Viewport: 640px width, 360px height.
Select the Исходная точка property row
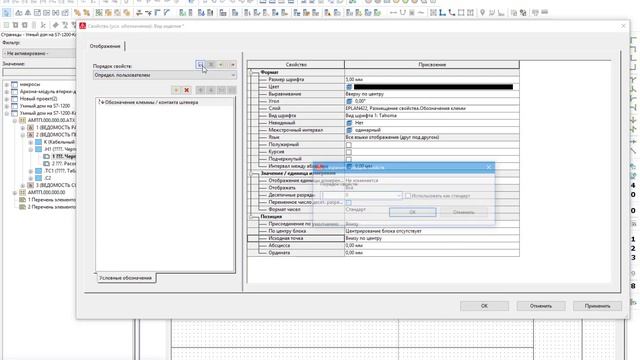tap(296, 238)
